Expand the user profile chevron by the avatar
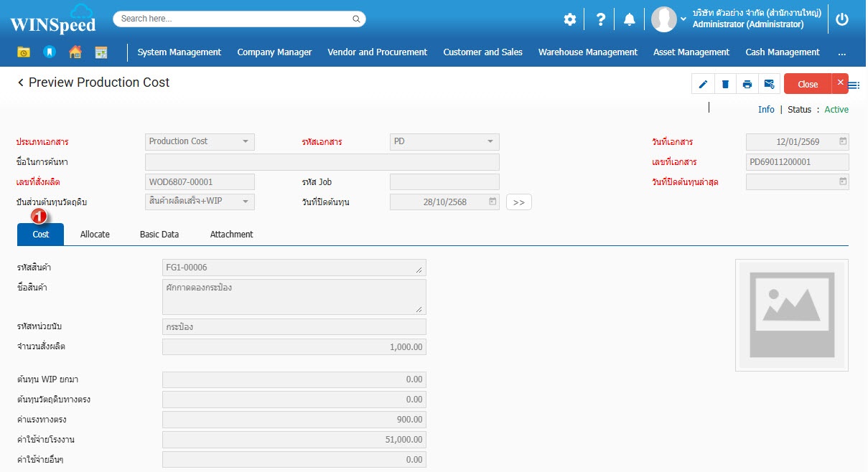 pyautogui.click(x=683, y=20)
